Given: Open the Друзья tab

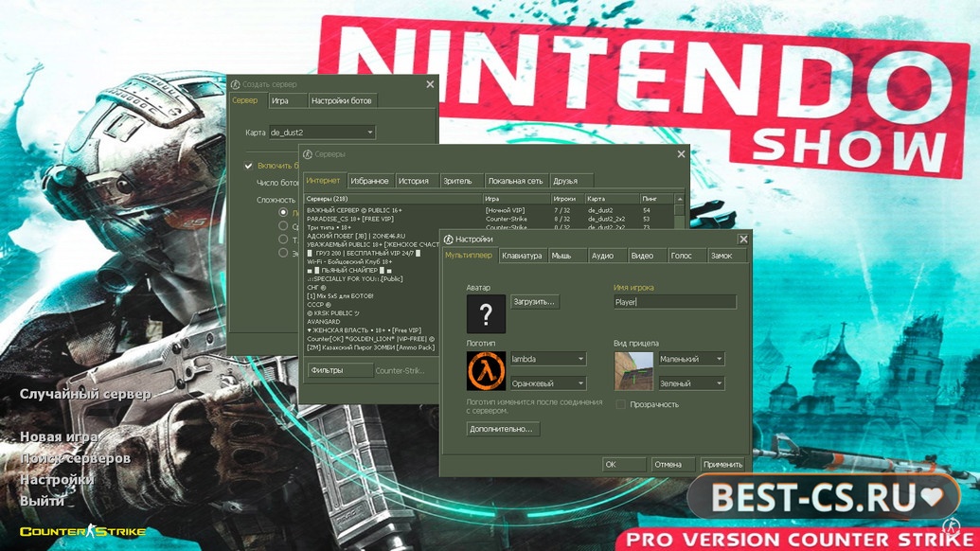Looking at the screenshot, I should point(571,181).
